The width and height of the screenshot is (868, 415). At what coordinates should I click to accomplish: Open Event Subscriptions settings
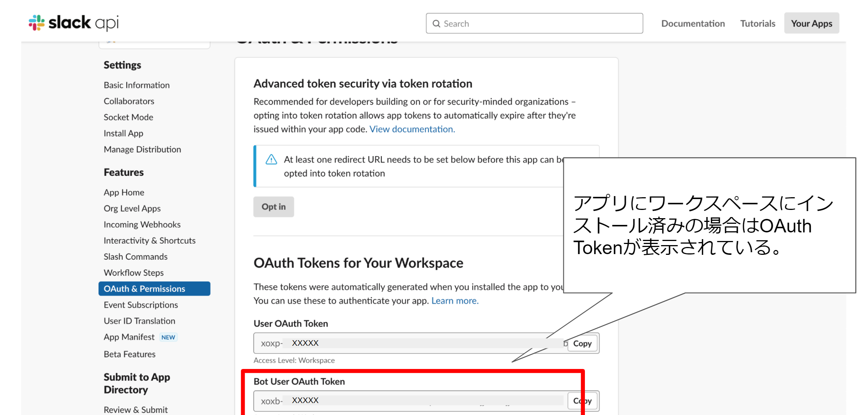(x=141, y=305)
